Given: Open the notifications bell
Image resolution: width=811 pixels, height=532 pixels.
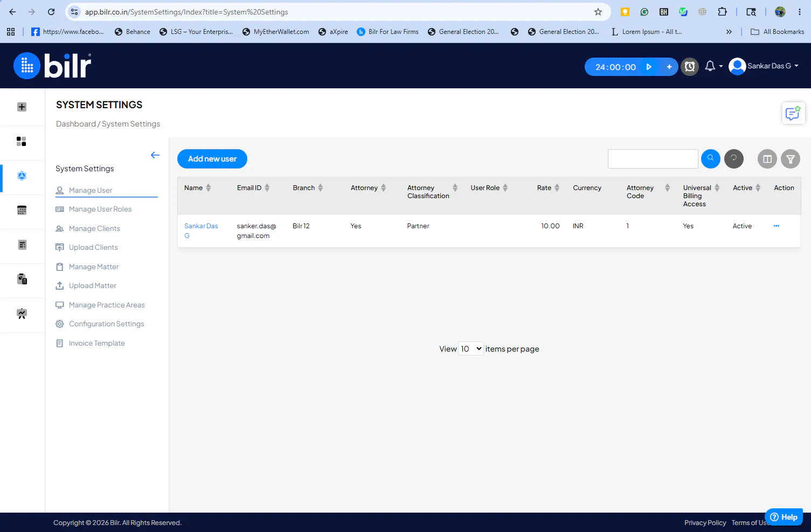Looking at the screenshot, I should (711, 66).
